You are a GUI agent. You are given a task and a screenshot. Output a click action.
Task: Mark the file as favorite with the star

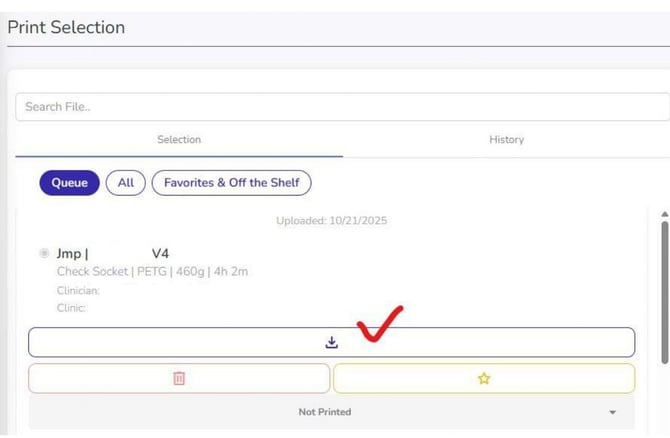pos(484,378)
